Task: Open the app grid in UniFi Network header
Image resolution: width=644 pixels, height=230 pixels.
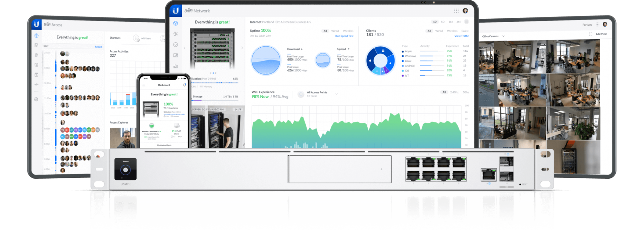Action: pyautogui.click(x=456, y=11)
